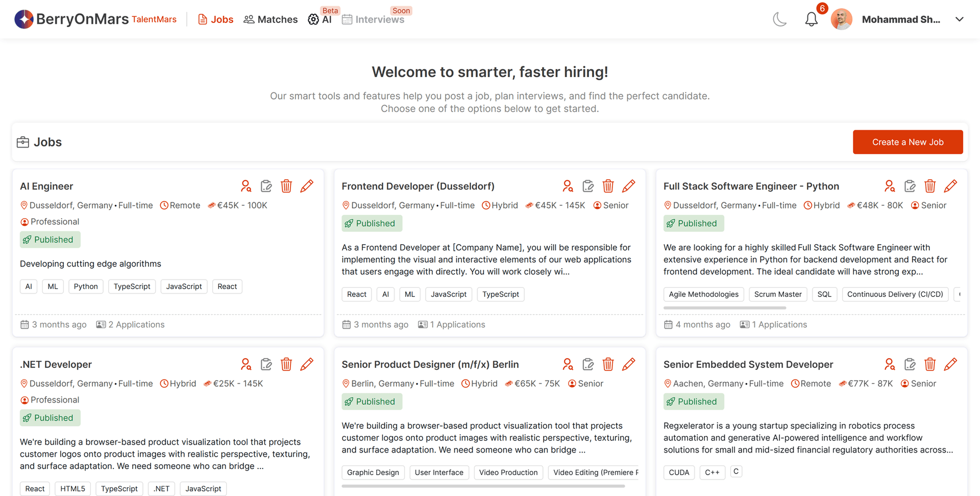The width and height of the screenshot is (980, 496).
Task: Click the HTML5 tag on .NET Developer
Action: 72,489
